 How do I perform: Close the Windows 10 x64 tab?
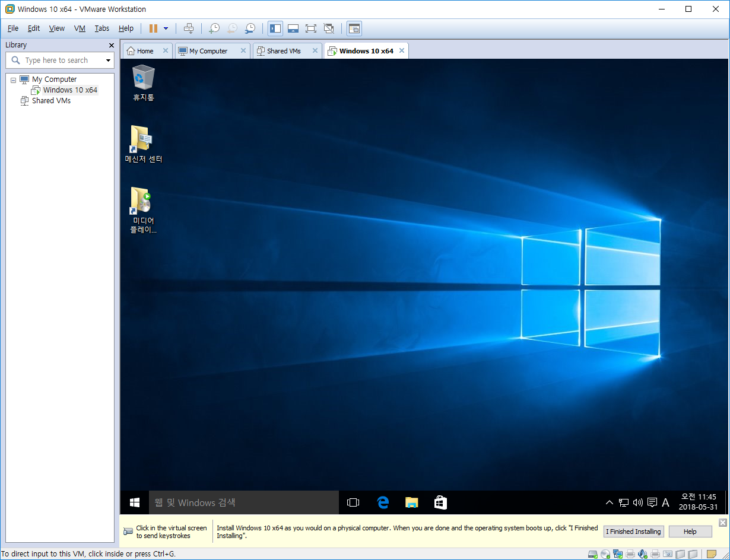(x=402, y=51)
